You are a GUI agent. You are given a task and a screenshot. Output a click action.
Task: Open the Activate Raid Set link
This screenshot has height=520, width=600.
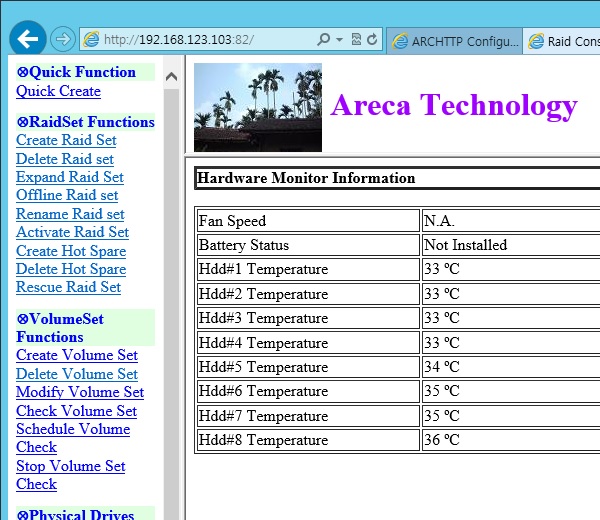coord(73,232)
